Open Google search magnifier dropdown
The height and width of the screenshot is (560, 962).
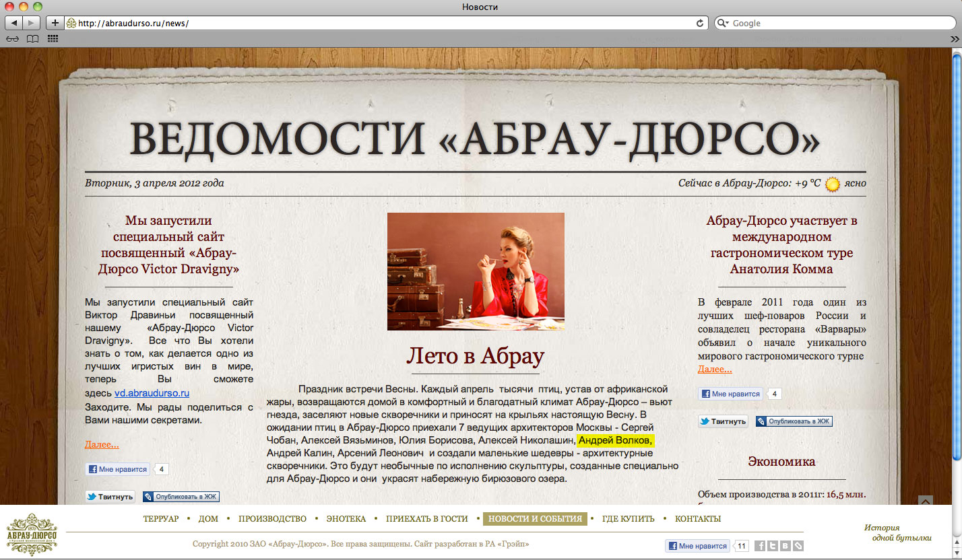click(724, 23)
